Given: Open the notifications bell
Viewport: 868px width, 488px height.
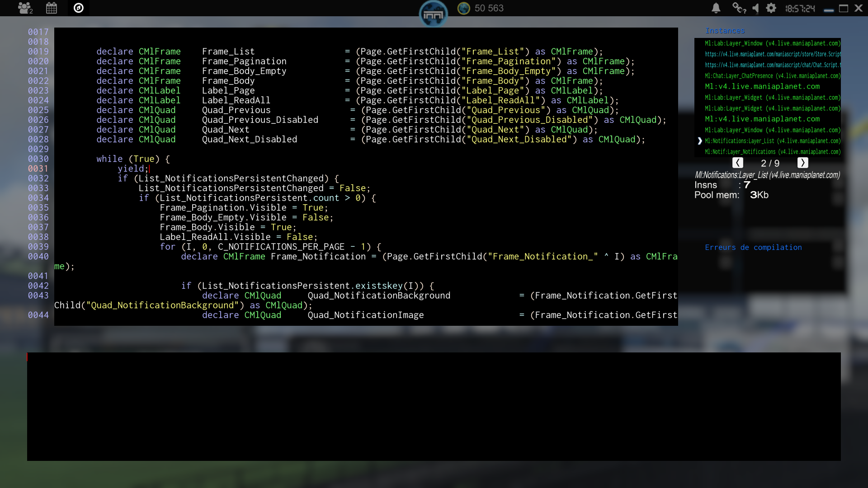Looking at the screenshot, I should point(716,8).
